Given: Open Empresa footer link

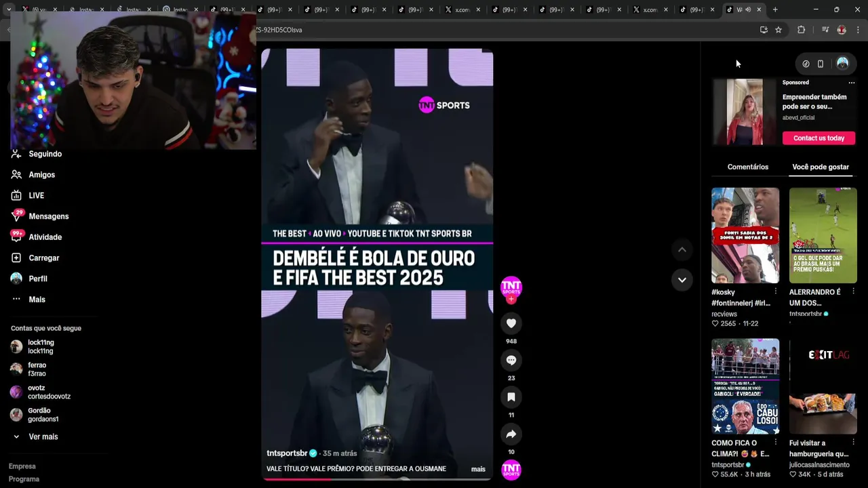Looking at the screenshot, I should (22, 466).
